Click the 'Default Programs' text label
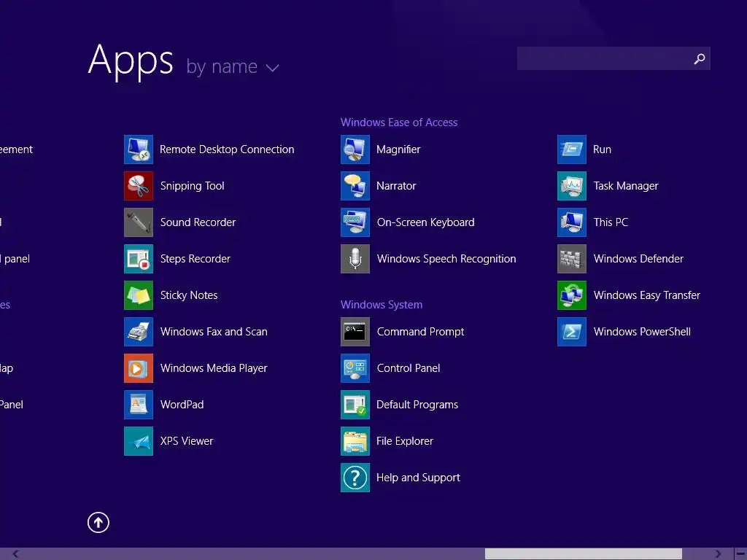The height and width of the screenshot is (560, 747). (x=417, y=405)
